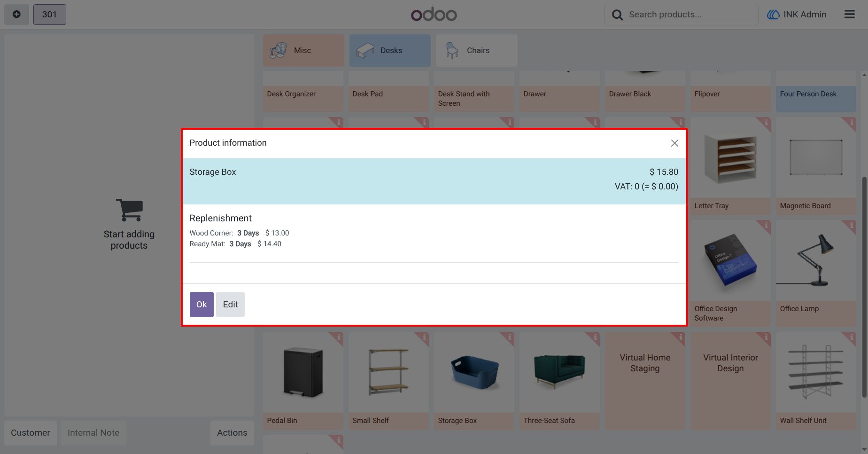This screenshot has height=454, width=868.
Task: Select the Chairs category tab
Action: click(x=476, y=50)
